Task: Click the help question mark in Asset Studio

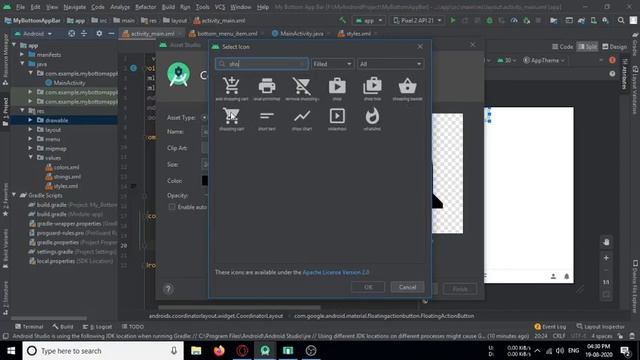Action: (x=168, y=289)
